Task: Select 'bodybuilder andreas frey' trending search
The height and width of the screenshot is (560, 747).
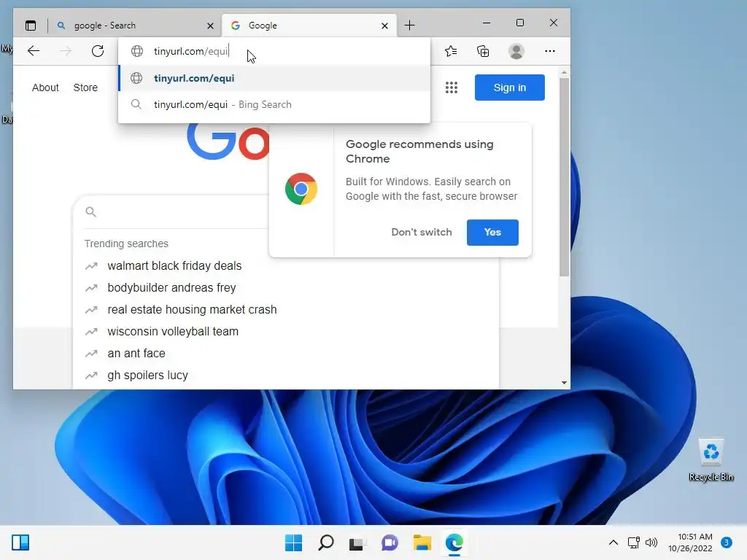Action: pyautogui.click(x=171, y=287)
